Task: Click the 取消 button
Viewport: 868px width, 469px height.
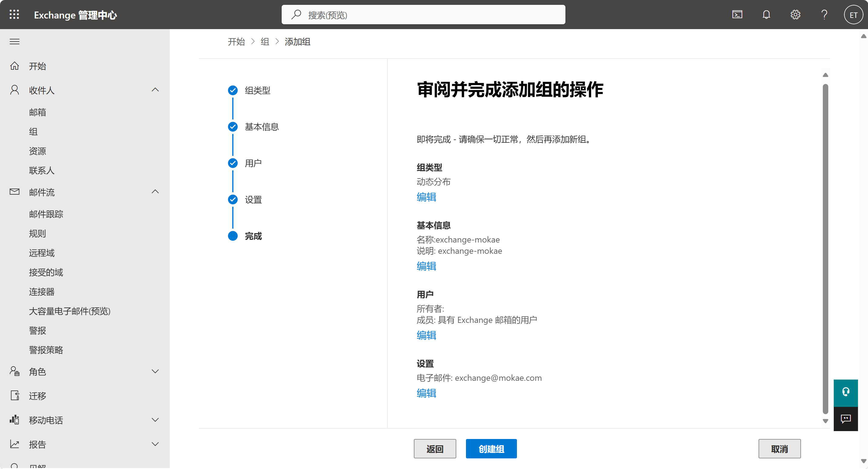Action: point(779,449)
